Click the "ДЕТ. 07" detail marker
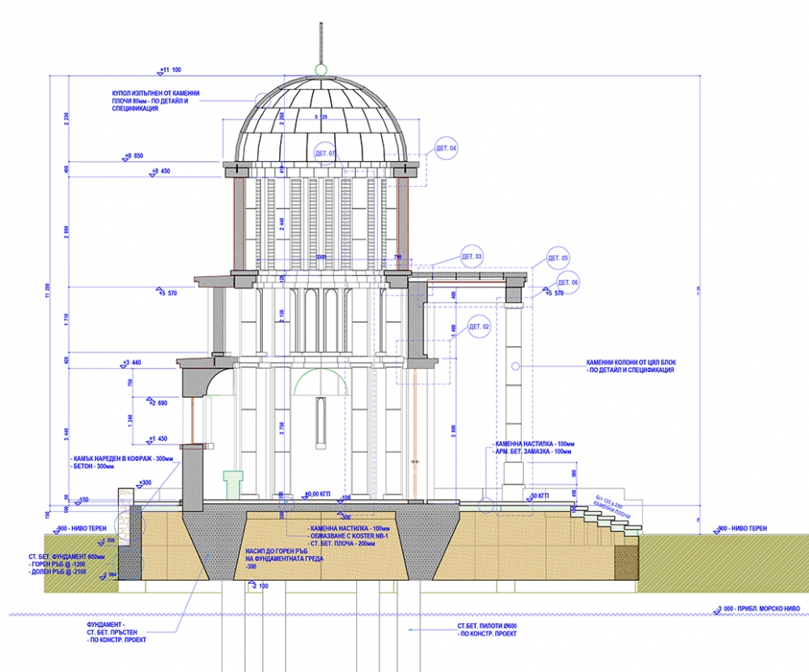The height and width of the screenshot is (672, 809). coord(325,153)
